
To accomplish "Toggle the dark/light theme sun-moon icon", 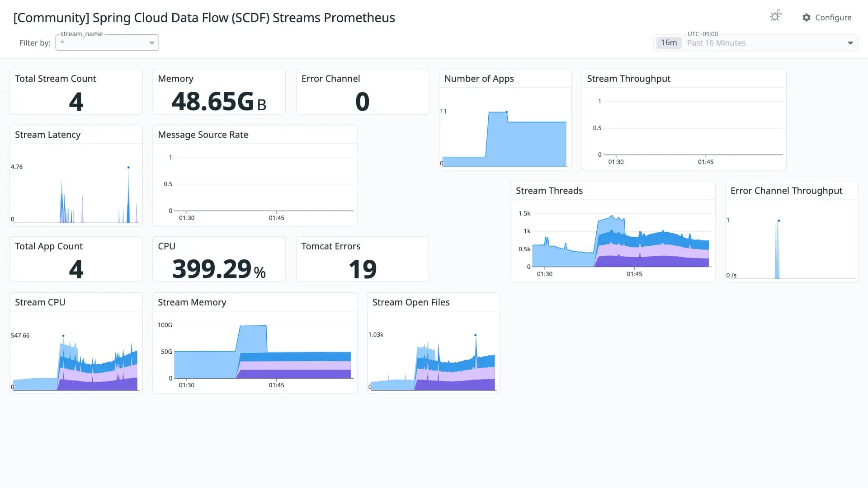I will point(776,16).
